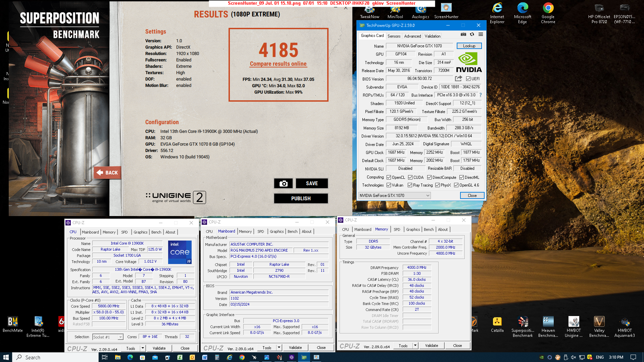Expand Tools dropdown arrow in Mainboard window
Image resolution: width=644 pixels, height=362 pixels.
tap(279, 348)
